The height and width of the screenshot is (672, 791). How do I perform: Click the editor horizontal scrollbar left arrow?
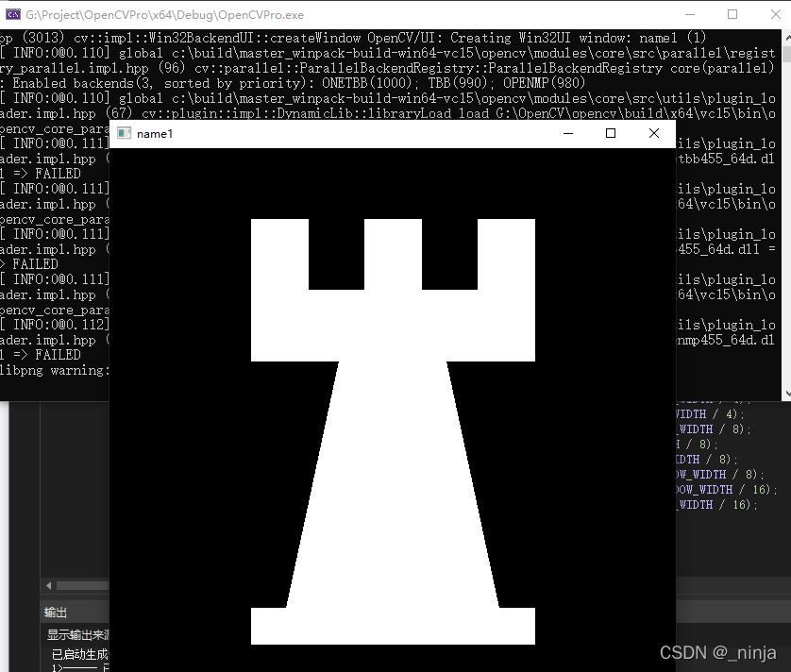tap(49, 586)
